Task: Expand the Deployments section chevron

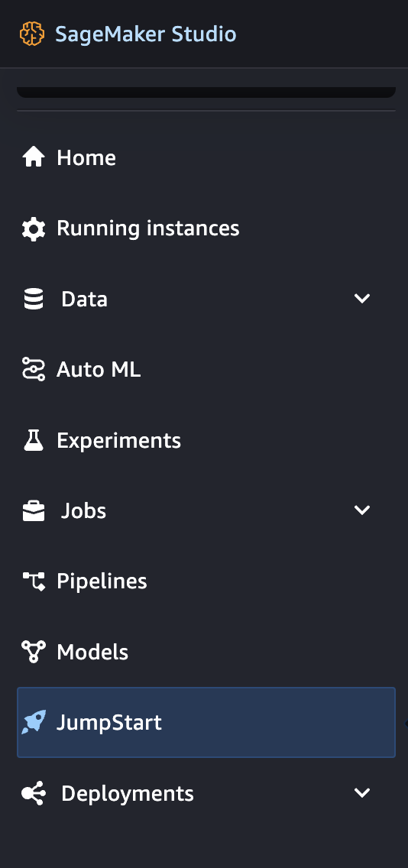Action: pyautogui.click(x=362, y=793)
